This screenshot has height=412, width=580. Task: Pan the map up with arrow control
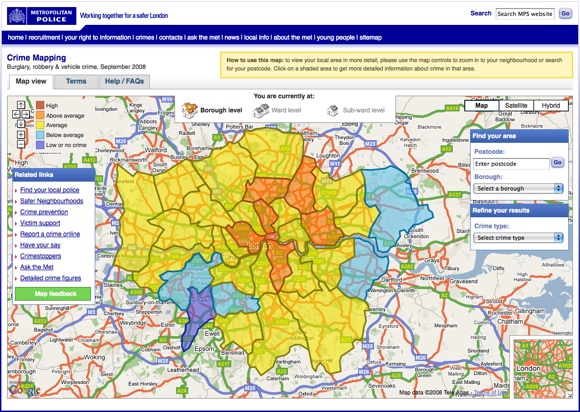21,105
